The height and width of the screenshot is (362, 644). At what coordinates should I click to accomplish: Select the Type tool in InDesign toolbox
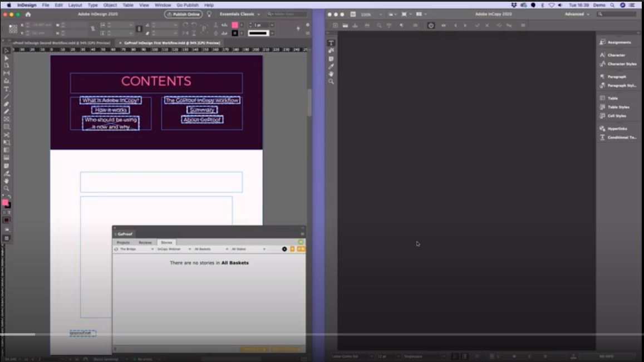[x=7, y=89]
